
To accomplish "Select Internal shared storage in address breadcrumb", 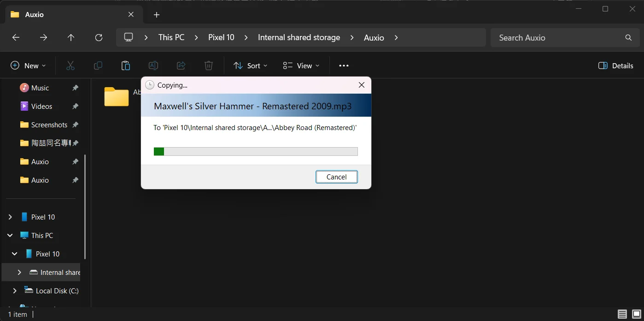I will pyautogui.click(x=299, y=38).
